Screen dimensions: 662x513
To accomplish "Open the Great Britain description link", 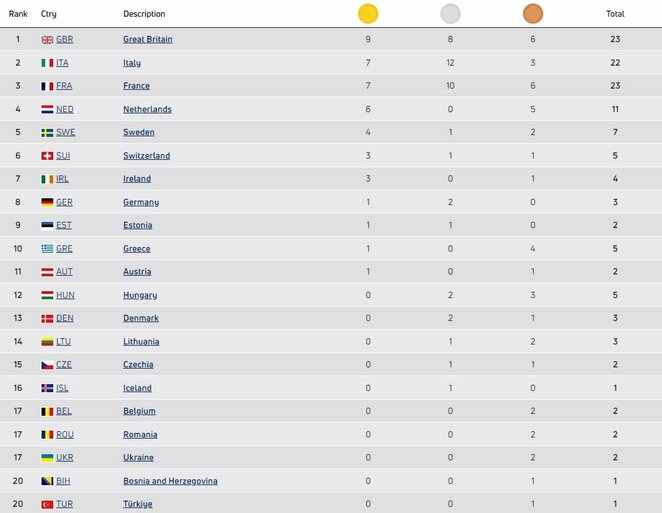I will click(148, 39).
